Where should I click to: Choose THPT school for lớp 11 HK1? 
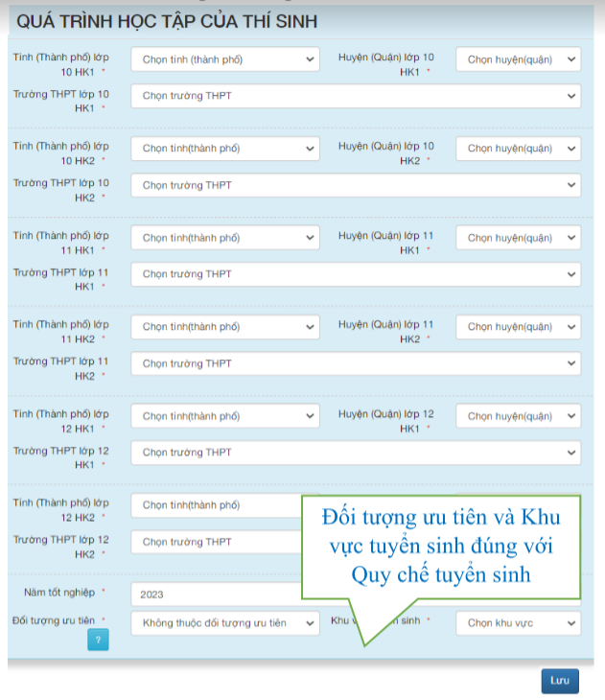click(356, 274)
